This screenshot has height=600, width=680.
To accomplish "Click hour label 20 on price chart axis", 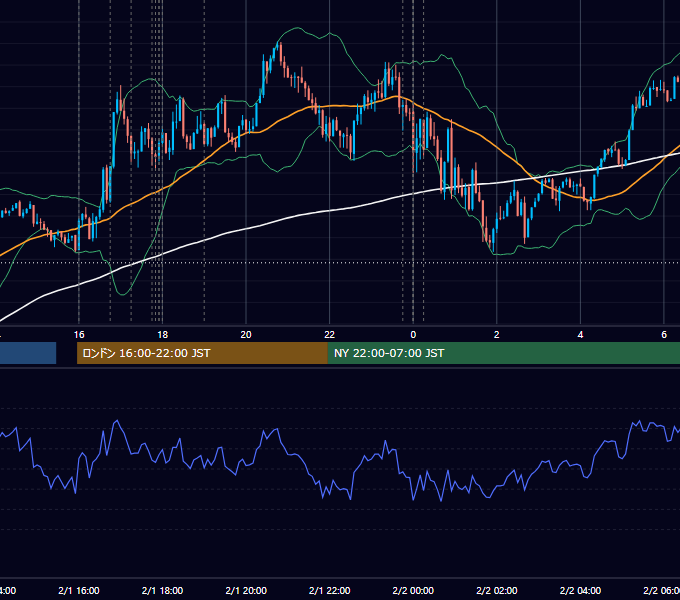I will 246,335.
